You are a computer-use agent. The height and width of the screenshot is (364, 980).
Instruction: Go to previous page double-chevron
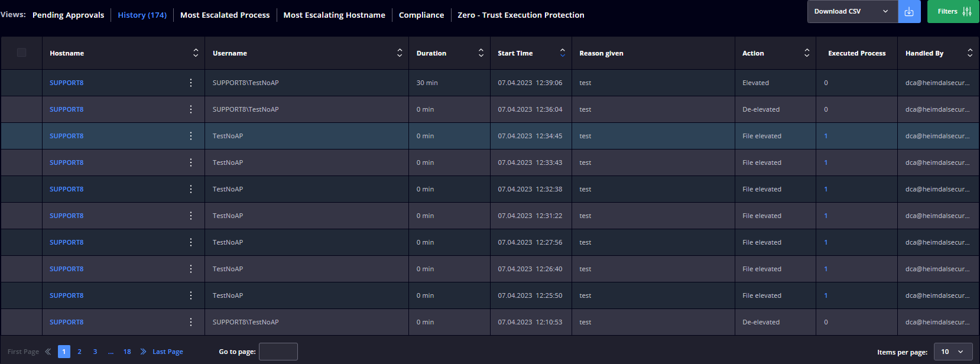48,352
